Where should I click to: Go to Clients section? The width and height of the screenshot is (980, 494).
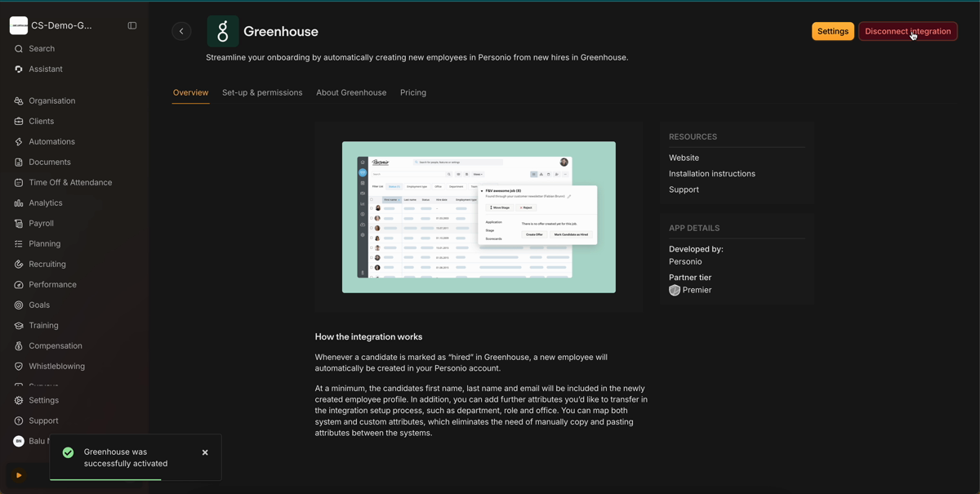42,122
